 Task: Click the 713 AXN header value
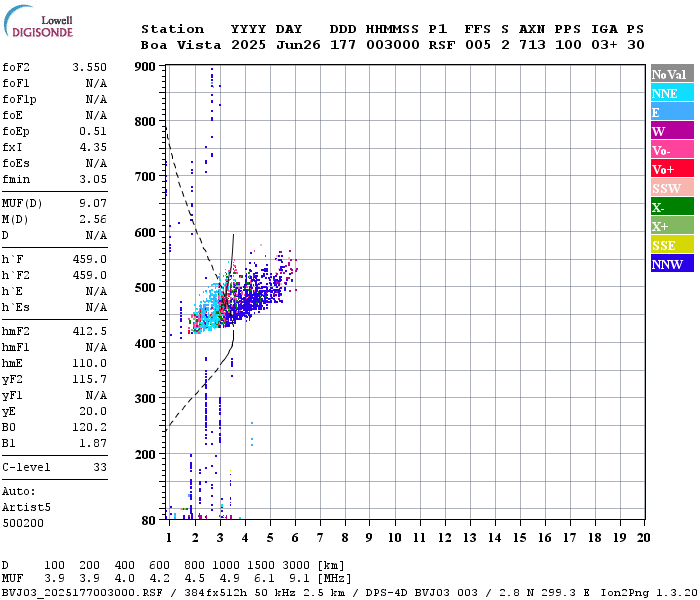tap(532, 45)
